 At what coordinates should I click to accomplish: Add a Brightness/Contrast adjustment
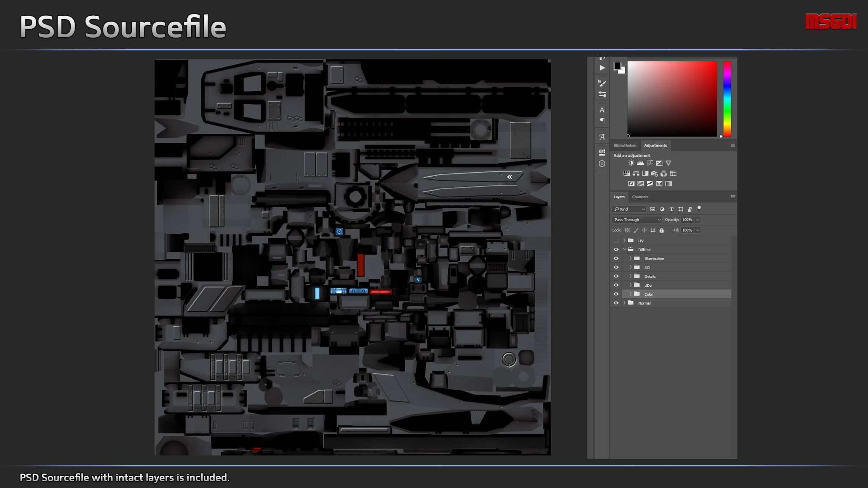(631, 163)
